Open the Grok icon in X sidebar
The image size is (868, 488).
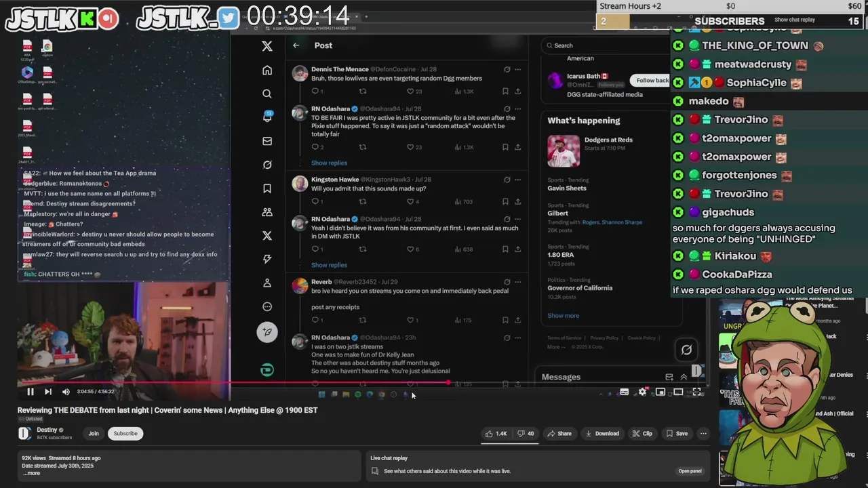pyautogui.click(x=267, y=165)
